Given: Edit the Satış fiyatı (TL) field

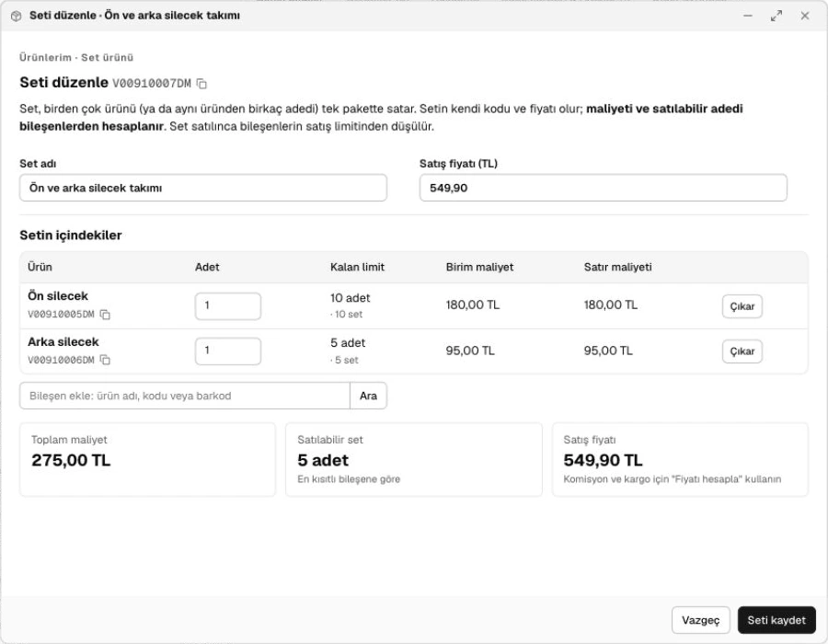Looking at the screenshot, I should 603,188.
